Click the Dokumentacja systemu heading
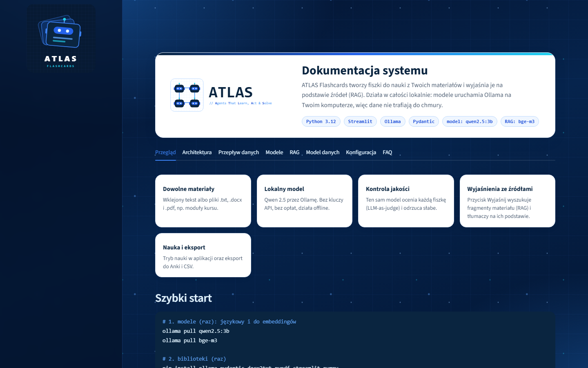 click(x=365, y=70)
